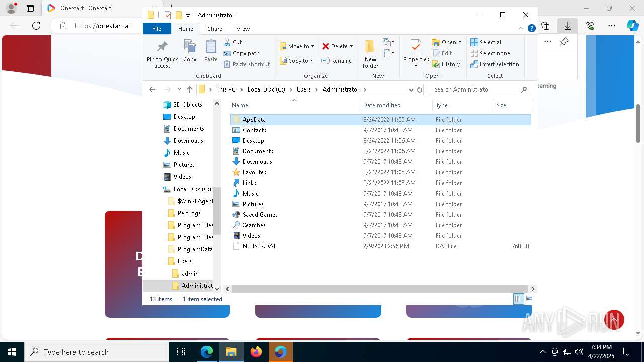Click This PC breadcrumb segment

click(226, 89)
